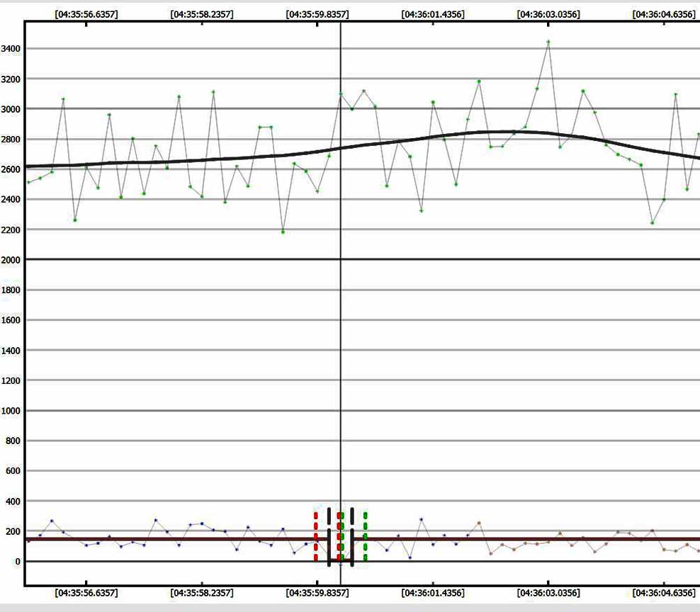The height and width of the screenshot is (612, 700).
Task: Click bottom axis timestamp [04:36:03.0356]
Action: coord(548,593)
